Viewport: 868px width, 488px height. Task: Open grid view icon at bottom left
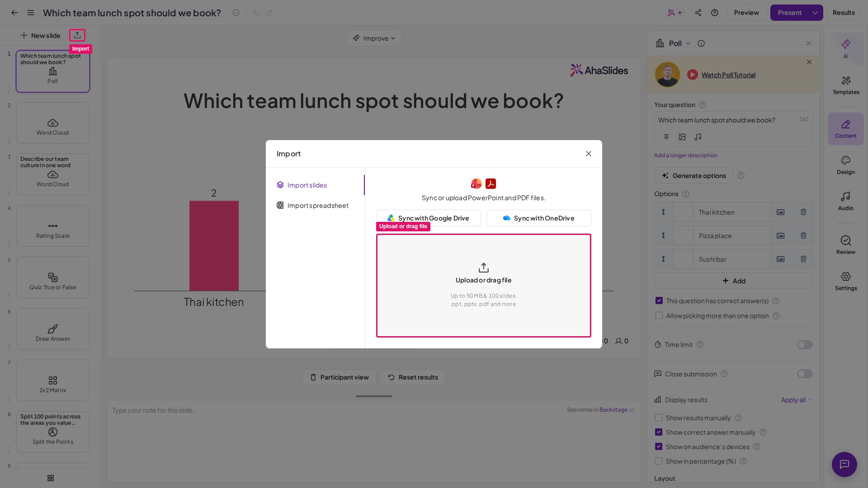(x=51, y=478)
